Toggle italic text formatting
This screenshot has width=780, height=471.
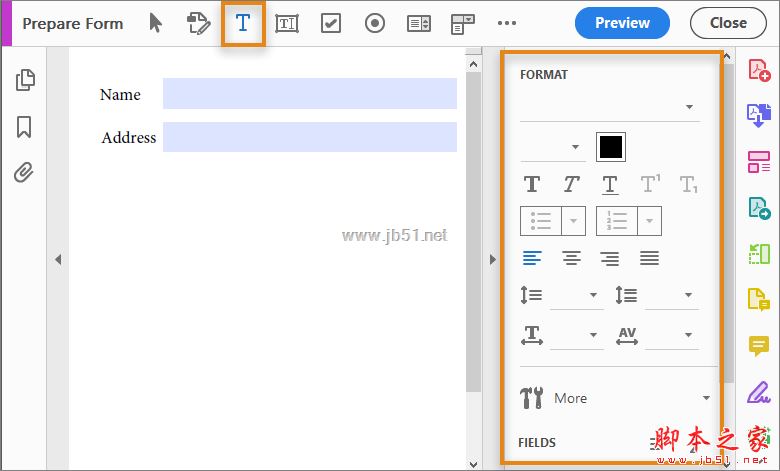571,184
